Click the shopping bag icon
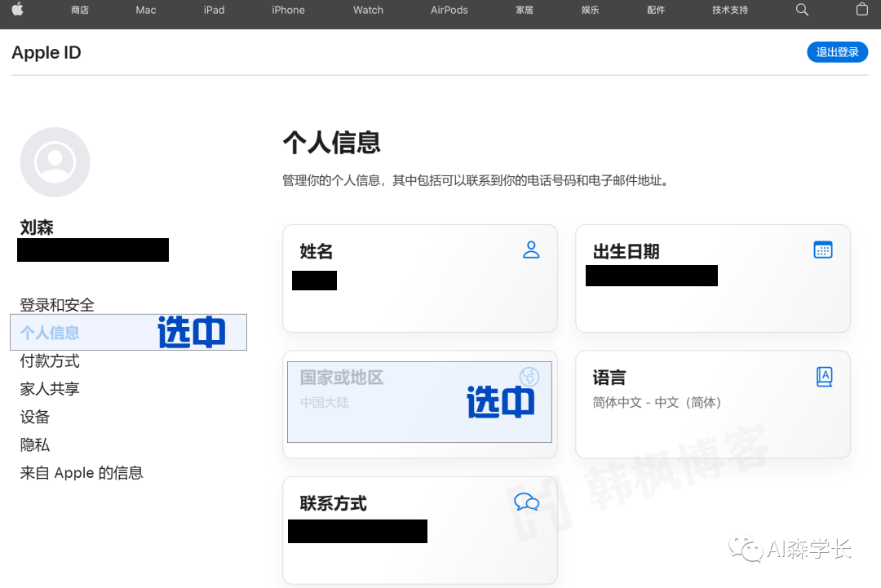The height and width of the screenshot is (588, 881). 861,11
